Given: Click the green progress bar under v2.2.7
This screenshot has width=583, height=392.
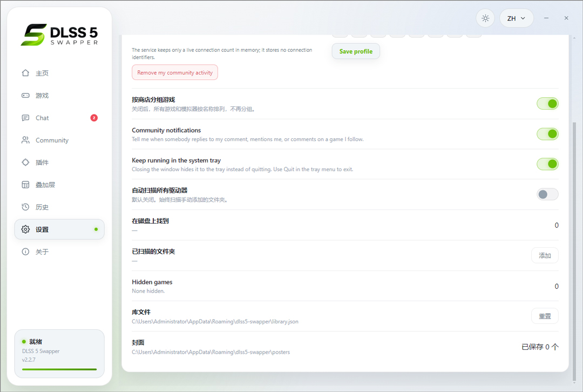Looking at the screenshot, I should [x=59, y=369].
